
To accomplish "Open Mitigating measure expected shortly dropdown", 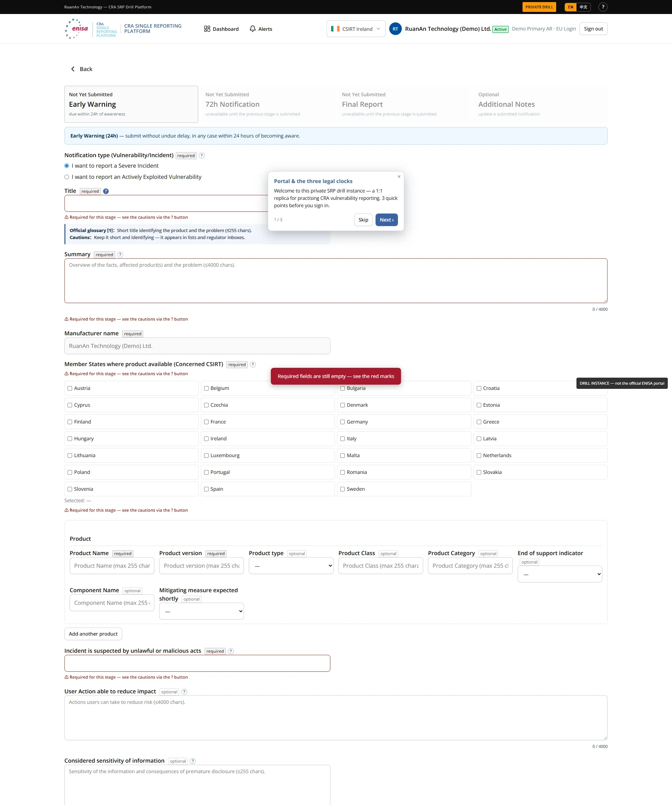I will [201, 611].
